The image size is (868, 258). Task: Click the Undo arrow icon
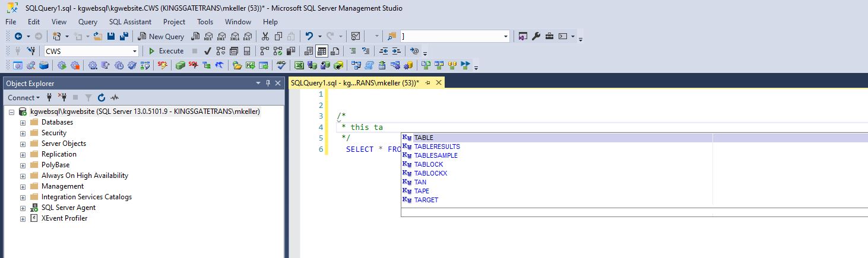(x=309, y=36)
